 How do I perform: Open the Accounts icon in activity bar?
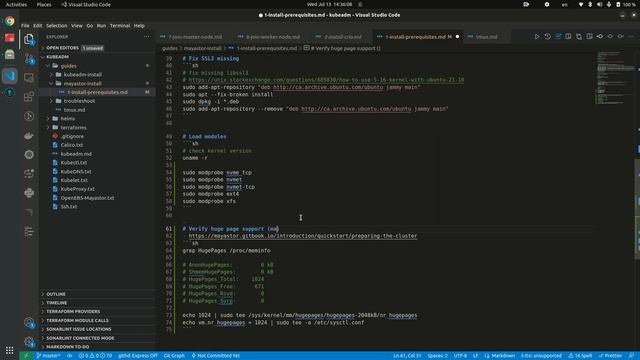29,322
